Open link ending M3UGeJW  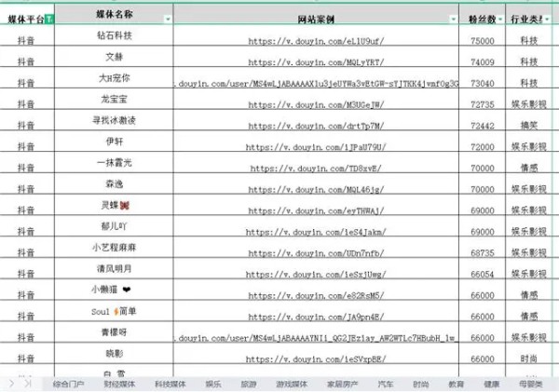pyautogui.click(x=316, y=105)
